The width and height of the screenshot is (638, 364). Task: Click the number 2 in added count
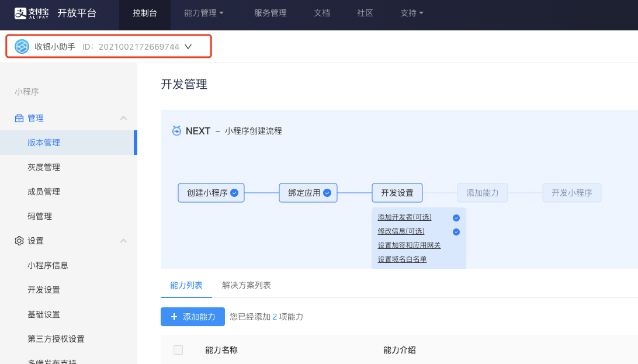tap(275, 317)
